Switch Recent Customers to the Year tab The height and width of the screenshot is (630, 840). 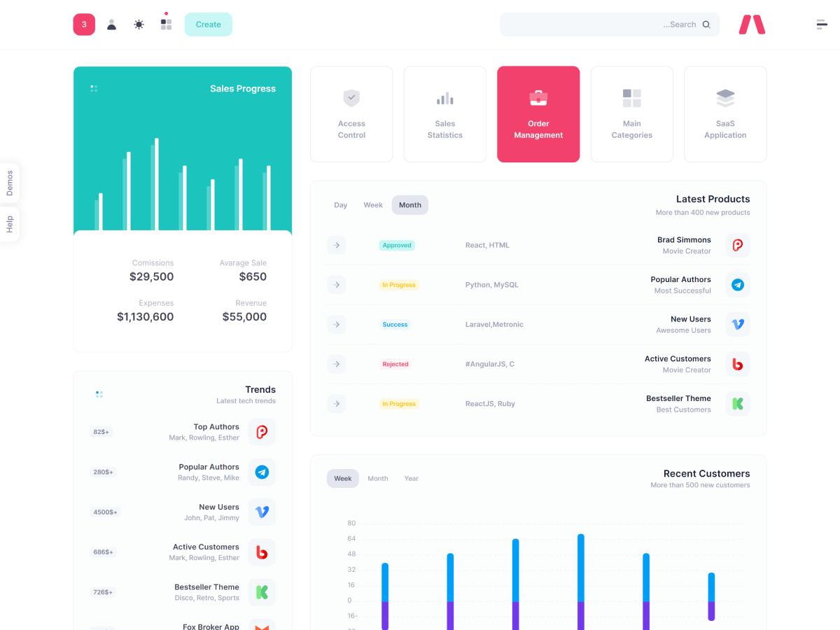(411, 479)
